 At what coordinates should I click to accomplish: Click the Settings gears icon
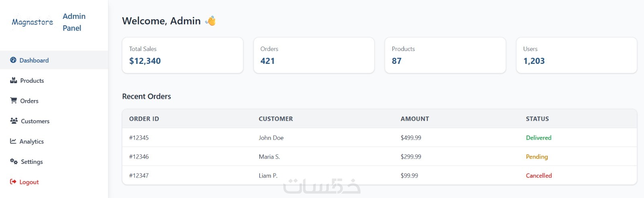tap(14, 161)
